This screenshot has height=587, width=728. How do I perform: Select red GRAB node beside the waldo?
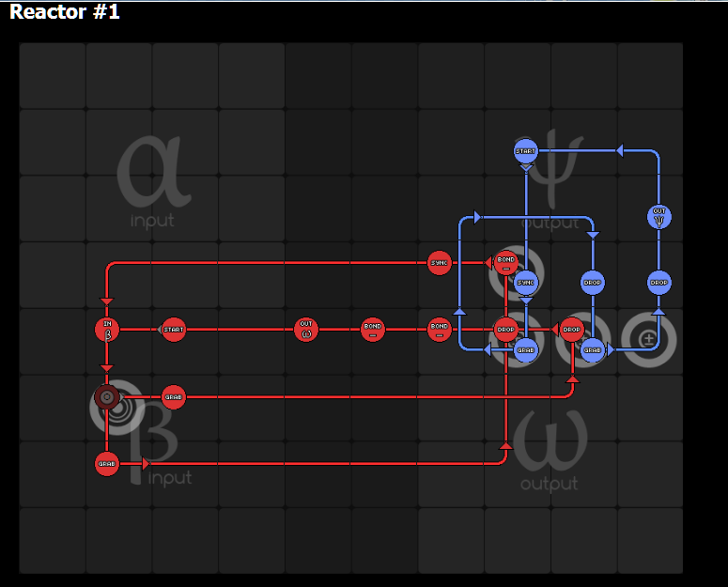coord(173,396)
